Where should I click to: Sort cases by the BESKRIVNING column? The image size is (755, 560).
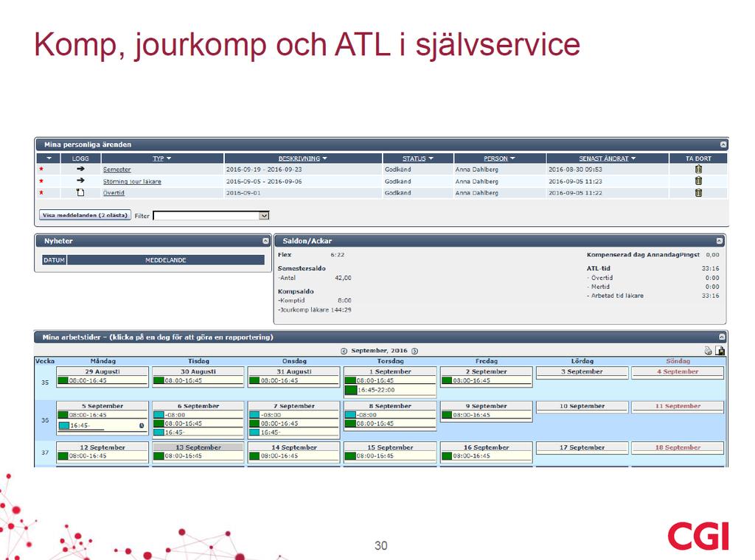(x=302, y=158)
